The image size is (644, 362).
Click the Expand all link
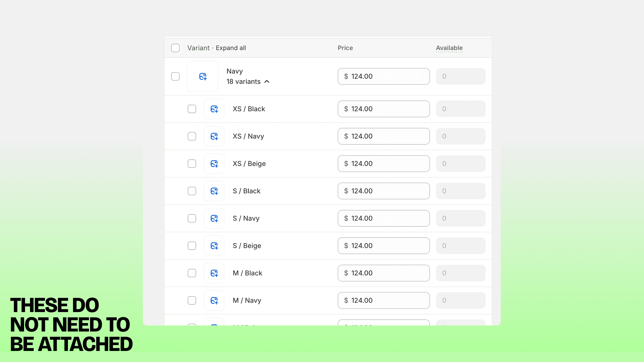[x=231, y=48]
